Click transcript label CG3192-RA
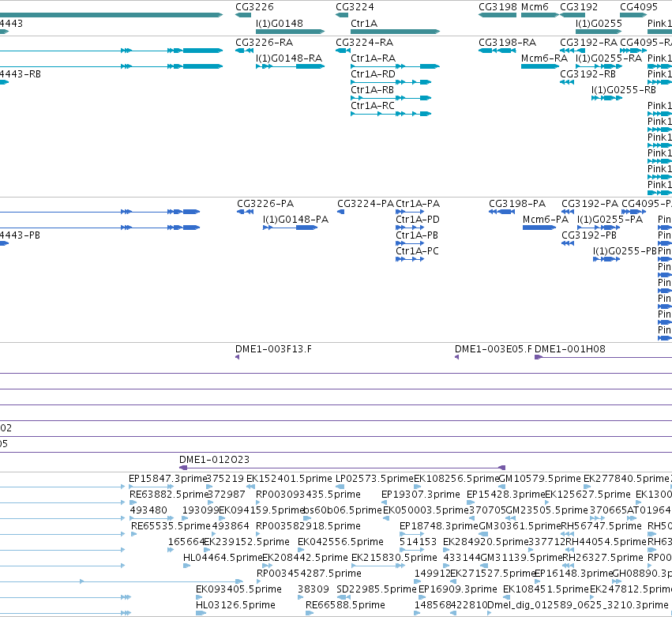The width and height of the screenshot is (672, 617). click(588, 43)
